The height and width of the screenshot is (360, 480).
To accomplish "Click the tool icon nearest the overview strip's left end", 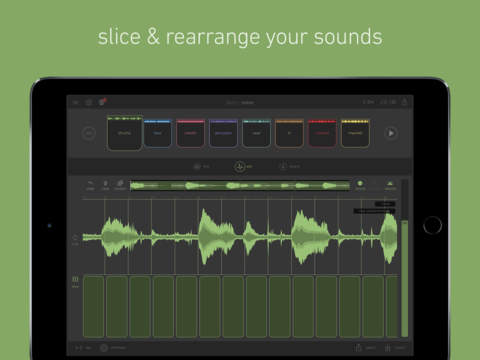I will (x=120, y=185).
